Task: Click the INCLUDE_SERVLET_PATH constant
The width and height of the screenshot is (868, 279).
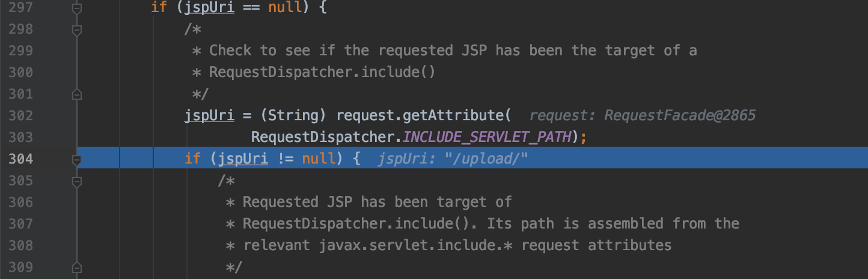Action: 486,137
